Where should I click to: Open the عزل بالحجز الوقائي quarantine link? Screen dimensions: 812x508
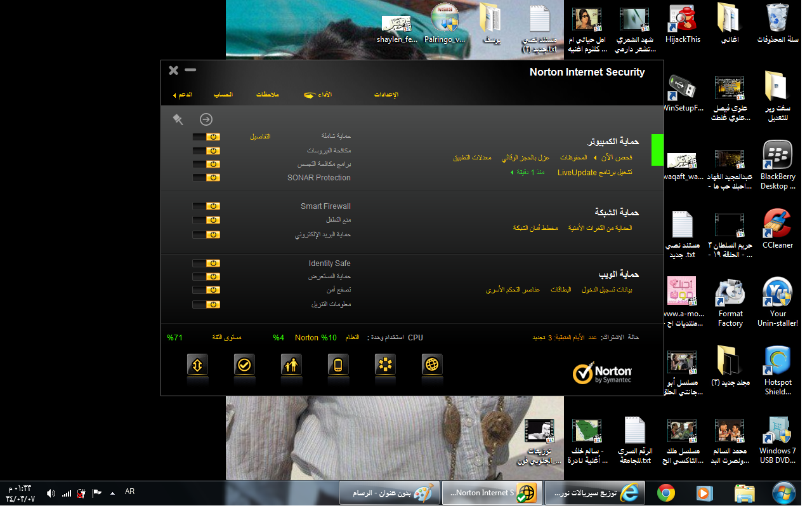coord(525,157)
